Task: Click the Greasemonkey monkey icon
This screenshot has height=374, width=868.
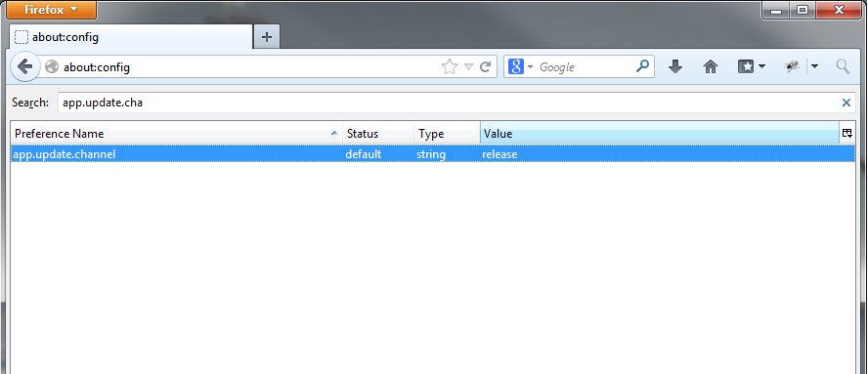Action: [x=792, y=67]
